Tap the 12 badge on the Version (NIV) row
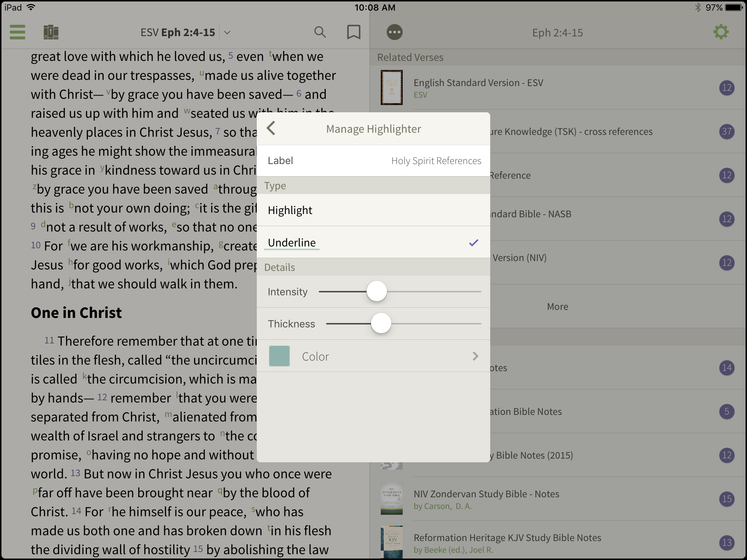The image size is (747, 560). coord(727,262)
